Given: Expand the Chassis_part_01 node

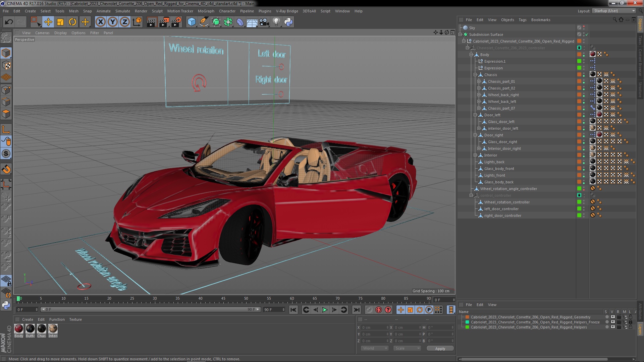Looking at the screenshot, I should click(x=479, y=81).
